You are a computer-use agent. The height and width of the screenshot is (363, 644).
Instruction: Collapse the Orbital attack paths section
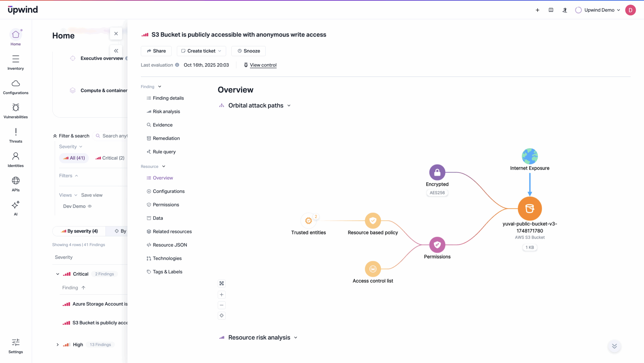click(289, 106)
